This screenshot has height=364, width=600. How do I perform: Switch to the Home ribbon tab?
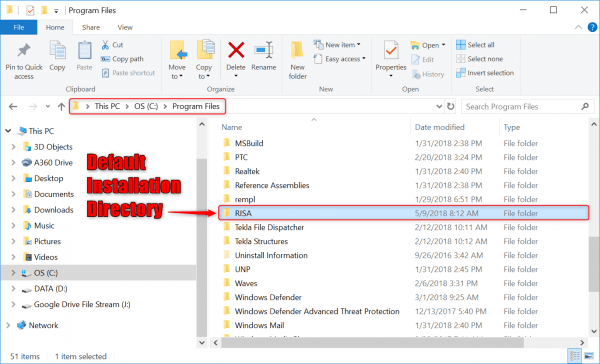point(55,27)
